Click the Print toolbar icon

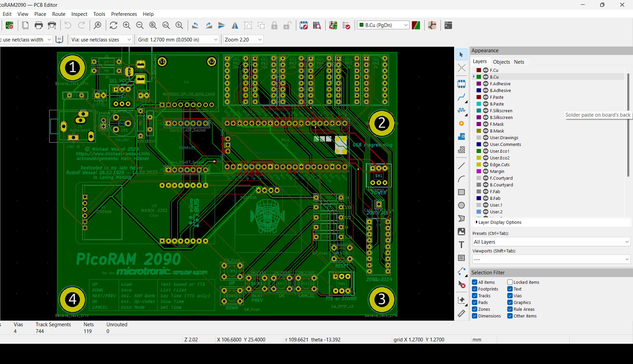(39, 25)
